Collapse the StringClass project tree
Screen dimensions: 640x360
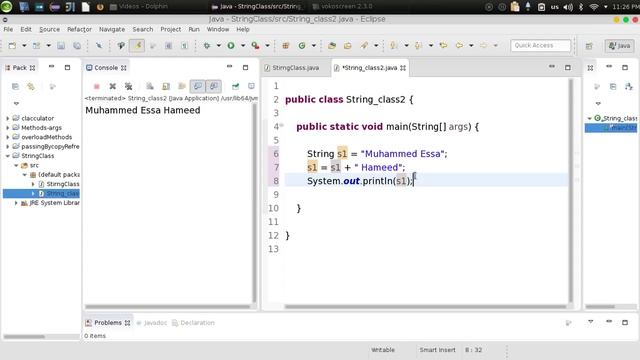(x=7, y=156)
